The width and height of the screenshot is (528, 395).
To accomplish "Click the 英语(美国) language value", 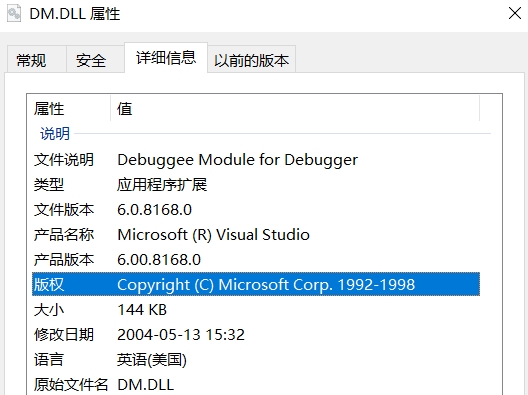I will (152, 360).
